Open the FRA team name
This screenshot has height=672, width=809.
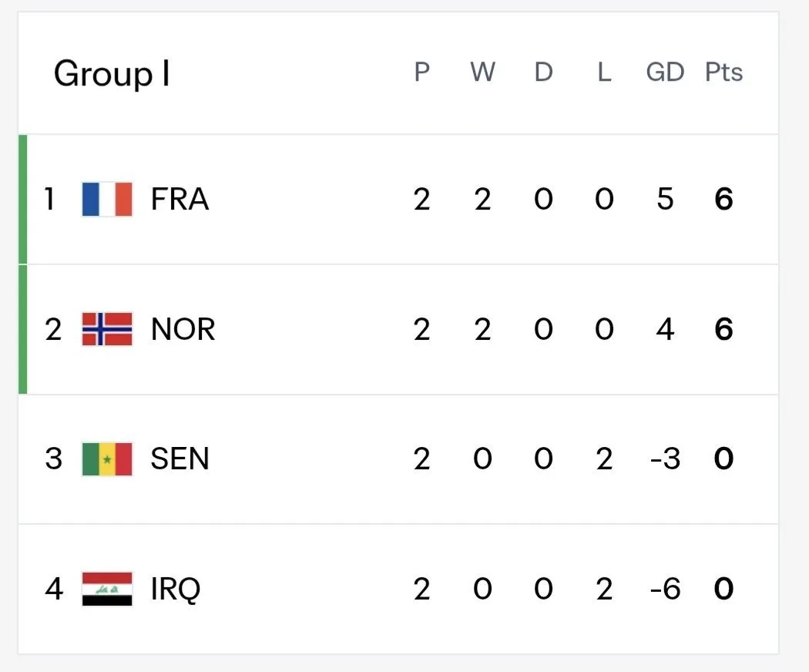point(180,200)
